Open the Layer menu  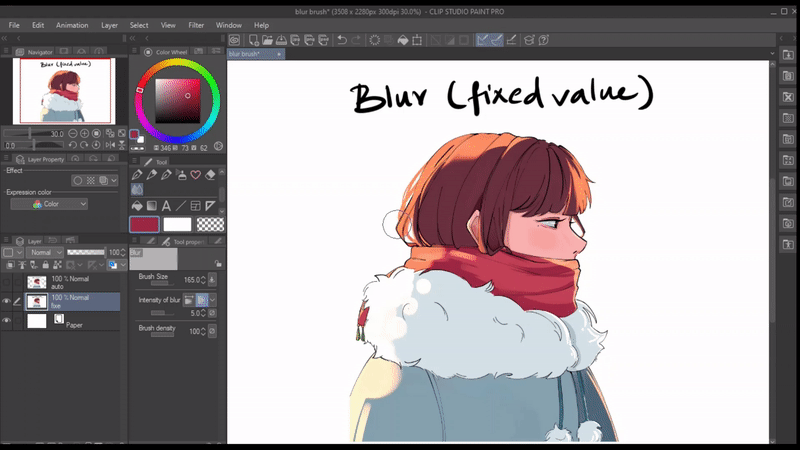[109, 25]
